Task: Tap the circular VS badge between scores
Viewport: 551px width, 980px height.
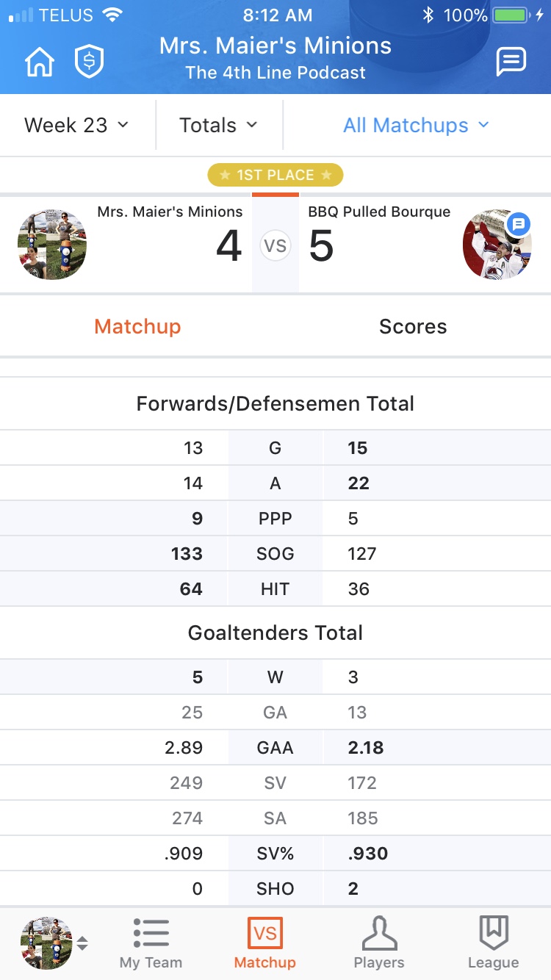Action: coord(275,245)
